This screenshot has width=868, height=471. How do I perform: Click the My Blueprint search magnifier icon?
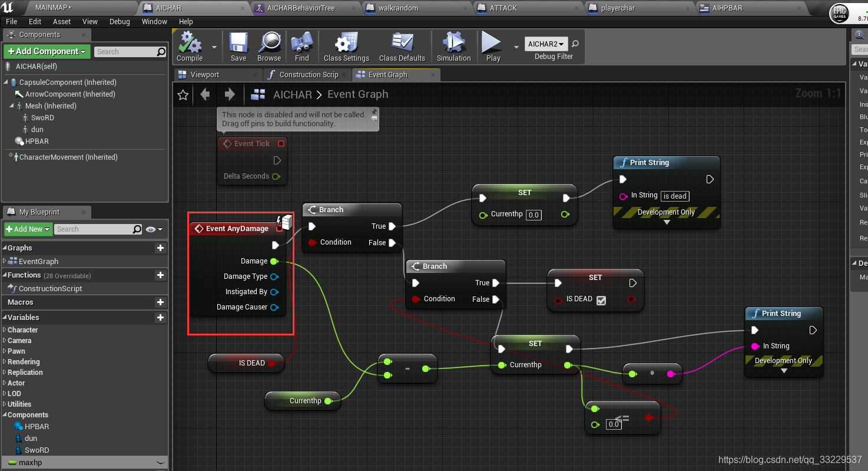137,229
